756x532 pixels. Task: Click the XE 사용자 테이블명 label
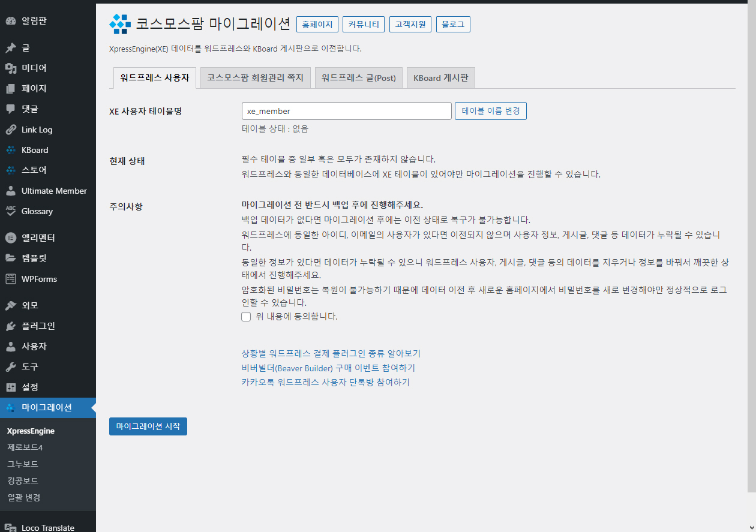tap(145, 111)
